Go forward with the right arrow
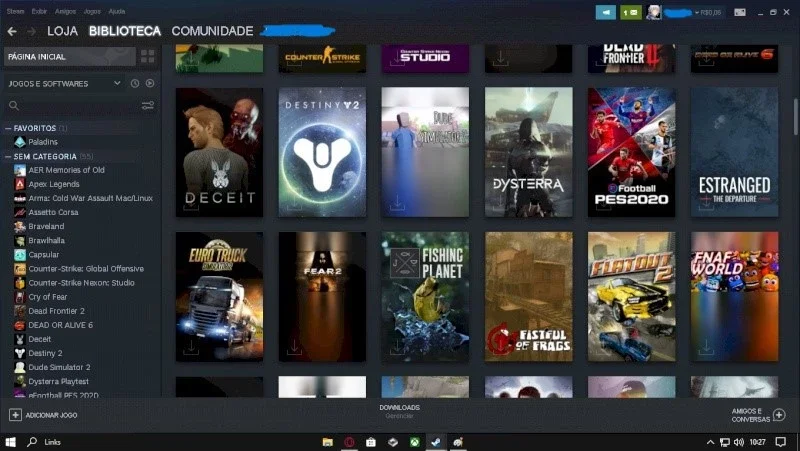The height and width of the screenshot is (451, 800). (31, 32)
